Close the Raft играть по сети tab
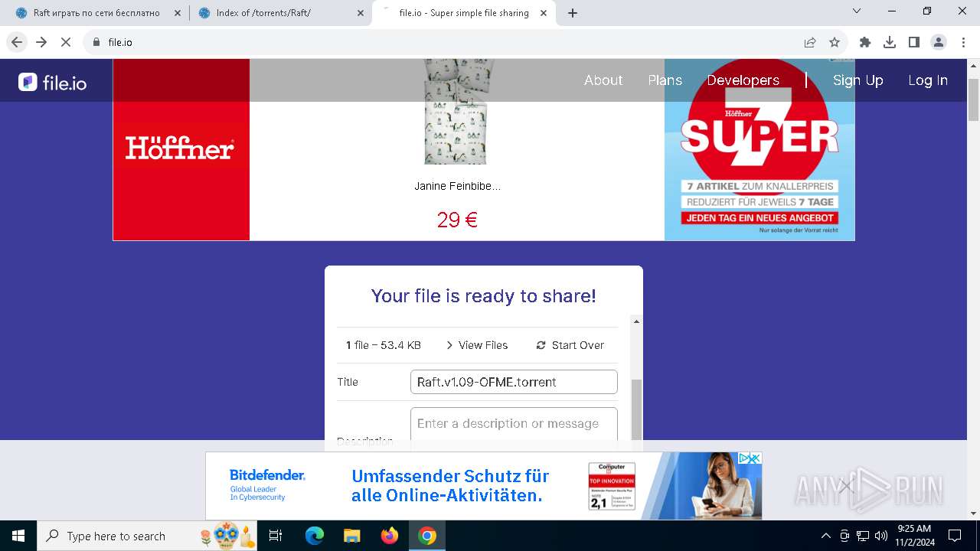Image resolution: width=980 pixels, height=551 pixels. tap(178, 13)
